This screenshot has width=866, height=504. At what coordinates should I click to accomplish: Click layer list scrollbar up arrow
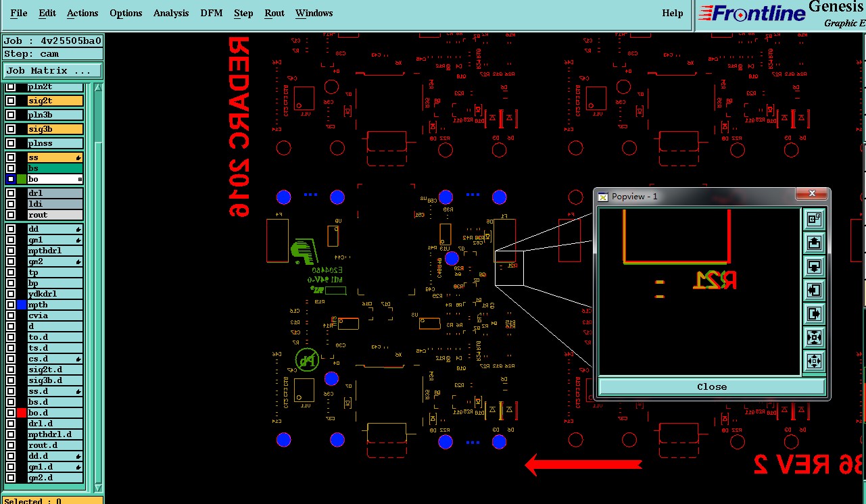[98, 88]
